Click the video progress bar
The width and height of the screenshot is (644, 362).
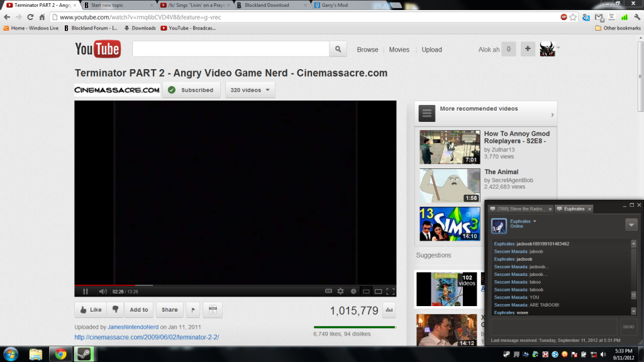[235, 285]
